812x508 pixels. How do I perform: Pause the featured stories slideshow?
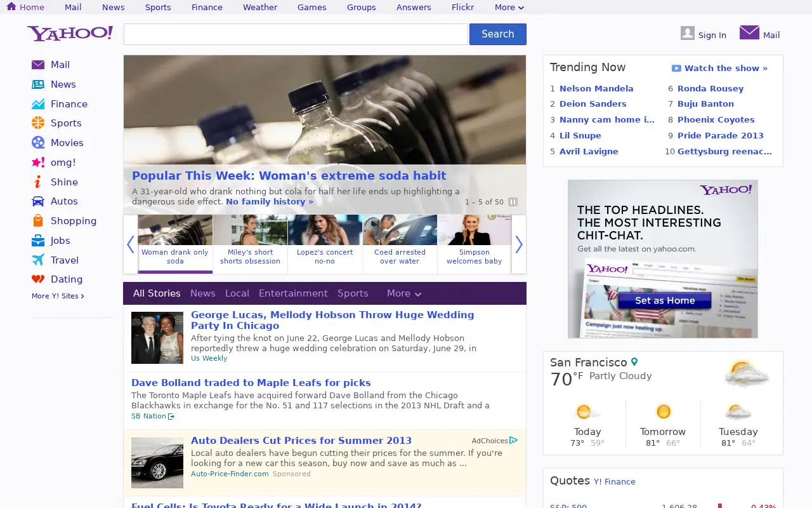point(513,202)
